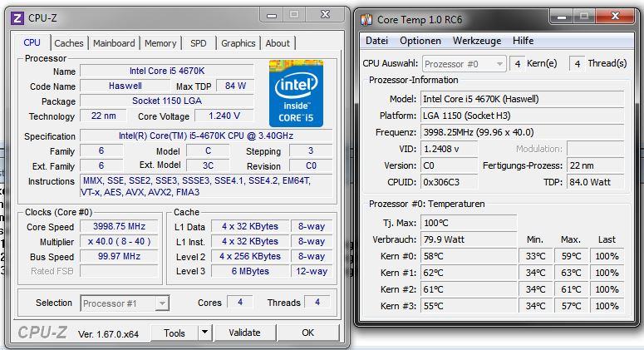The image size is (644, 350).
Task: Click the Code Name value Haswell
Action: click(x=125, y=86)
